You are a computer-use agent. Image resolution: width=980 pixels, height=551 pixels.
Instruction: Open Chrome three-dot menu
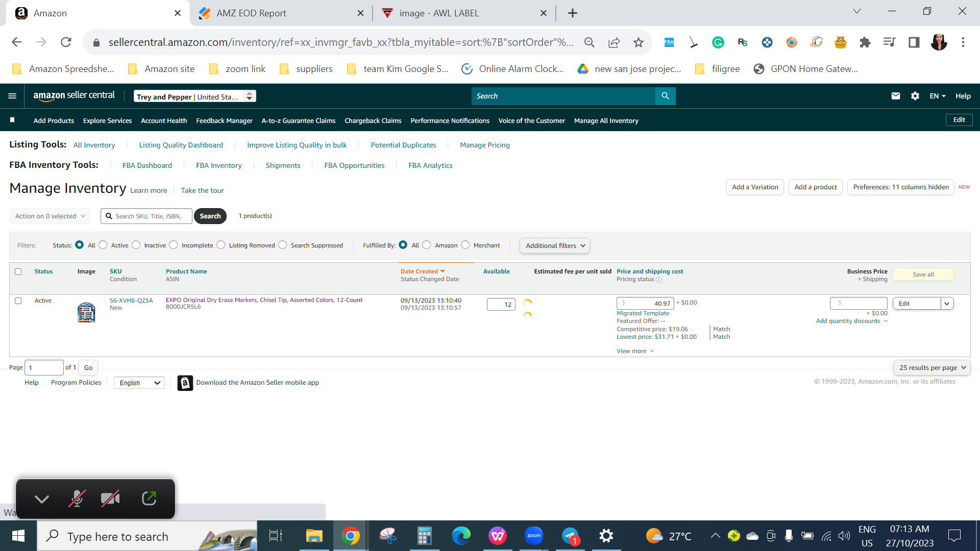(963, 42)
